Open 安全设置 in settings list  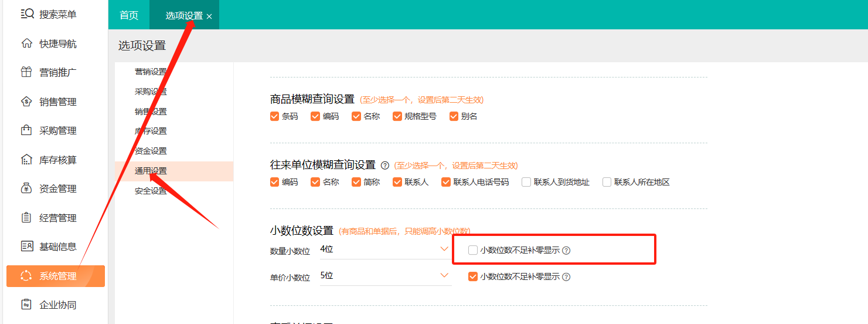click(x=151, y=191)
